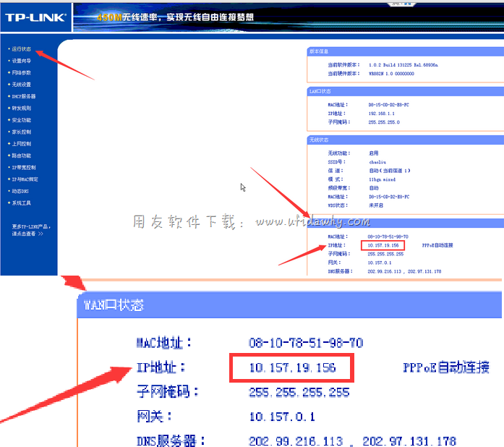Open 网络参数 menu item
Viewport: 504px width, 447px height.
pos(21,72)
